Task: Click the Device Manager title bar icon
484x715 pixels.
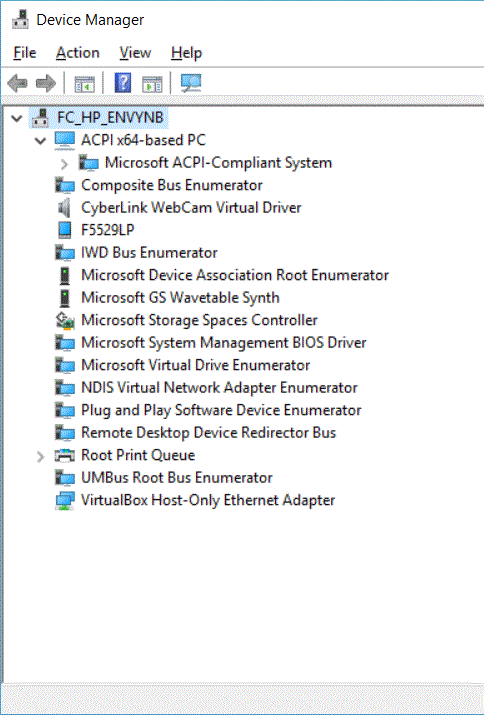Action: pyautogui.click(x=20, y=19)
